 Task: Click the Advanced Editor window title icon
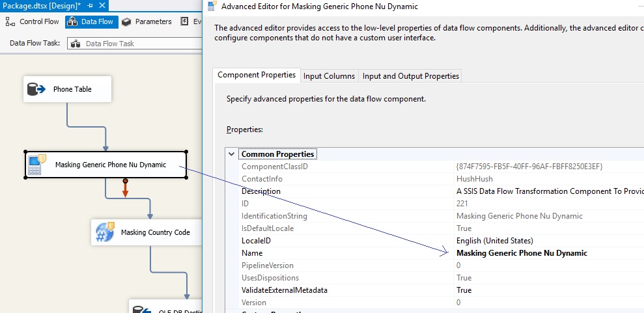click(x=212, y=6)
